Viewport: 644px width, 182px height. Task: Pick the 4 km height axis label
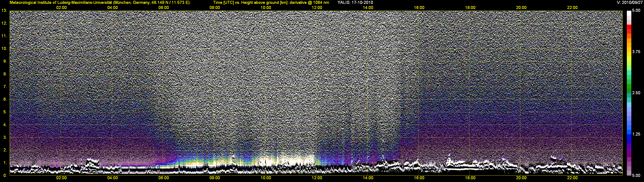pyautogui.click(x=5, y=125)
